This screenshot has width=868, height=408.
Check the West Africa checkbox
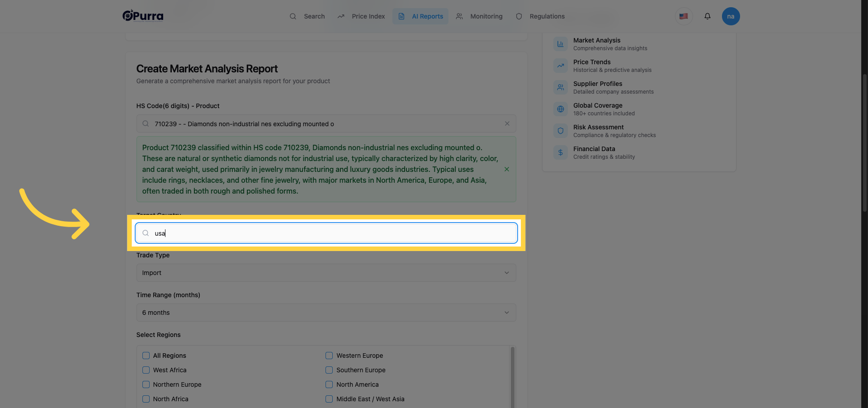[x=146, y=370]
